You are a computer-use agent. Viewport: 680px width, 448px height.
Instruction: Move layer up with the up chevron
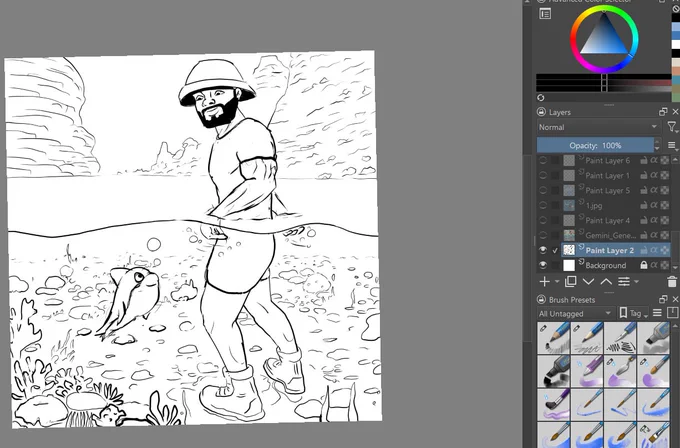[x=606, y=282]
